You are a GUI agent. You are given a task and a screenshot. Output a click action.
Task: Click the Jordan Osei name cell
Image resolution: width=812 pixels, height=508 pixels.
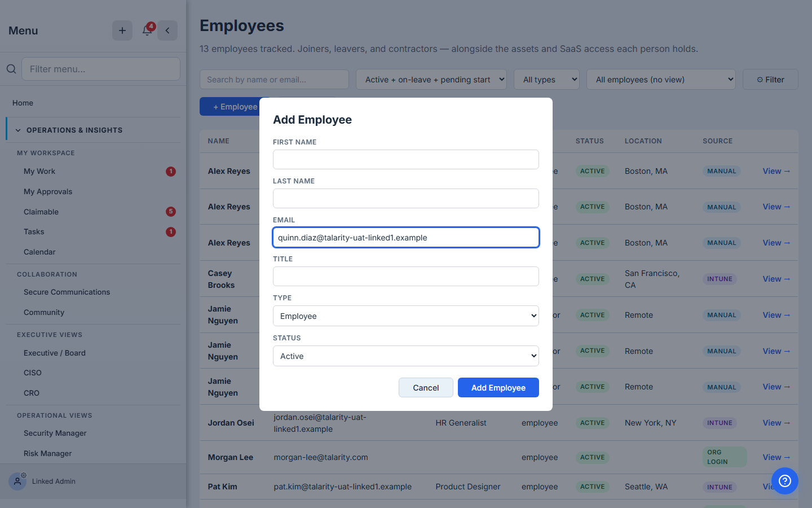point(231,423)
